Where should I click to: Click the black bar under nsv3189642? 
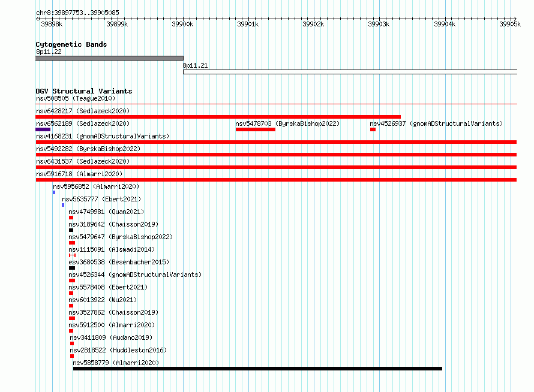(71, 230)
